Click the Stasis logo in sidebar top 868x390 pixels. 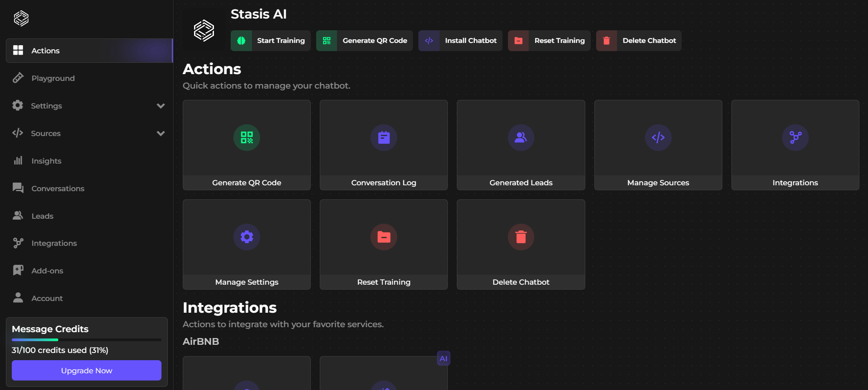tap(21, 18)
